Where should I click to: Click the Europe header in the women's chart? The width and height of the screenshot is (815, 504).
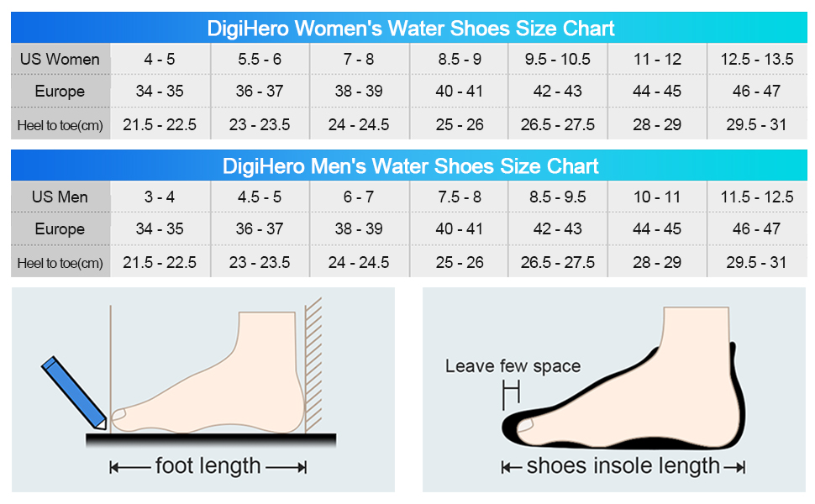(x=60, y=92)
